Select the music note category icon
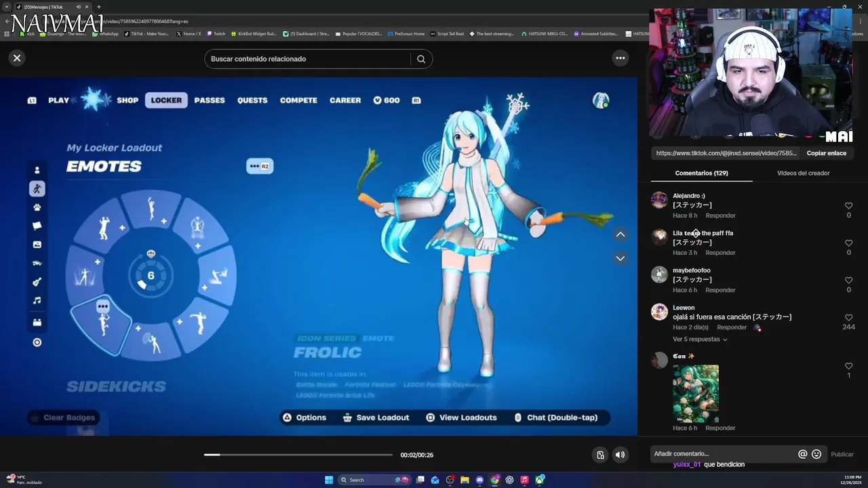Viewport: 868px width, 488px height. tap(37, 300)
